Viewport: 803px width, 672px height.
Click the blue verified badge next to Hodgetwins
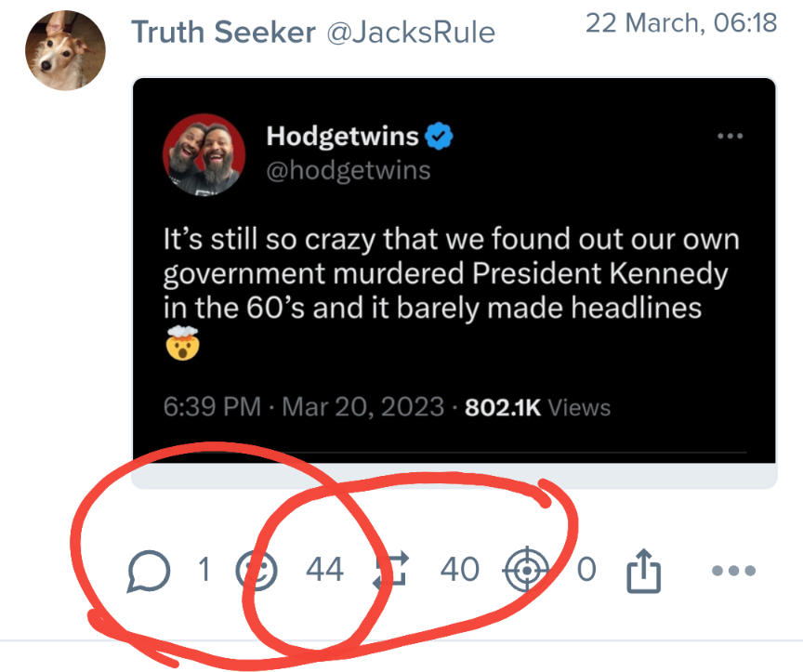(x=439, y=138)
